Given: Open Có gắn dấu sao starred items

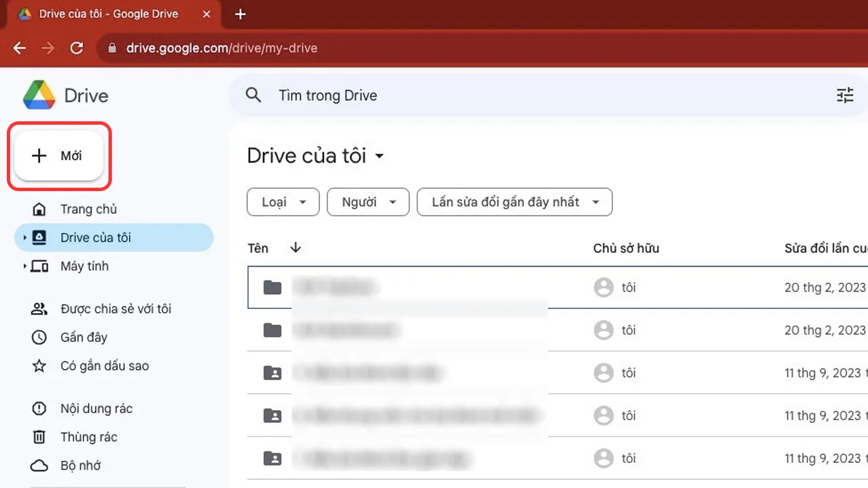Looking at the screenshot, I should coord(39,365).
